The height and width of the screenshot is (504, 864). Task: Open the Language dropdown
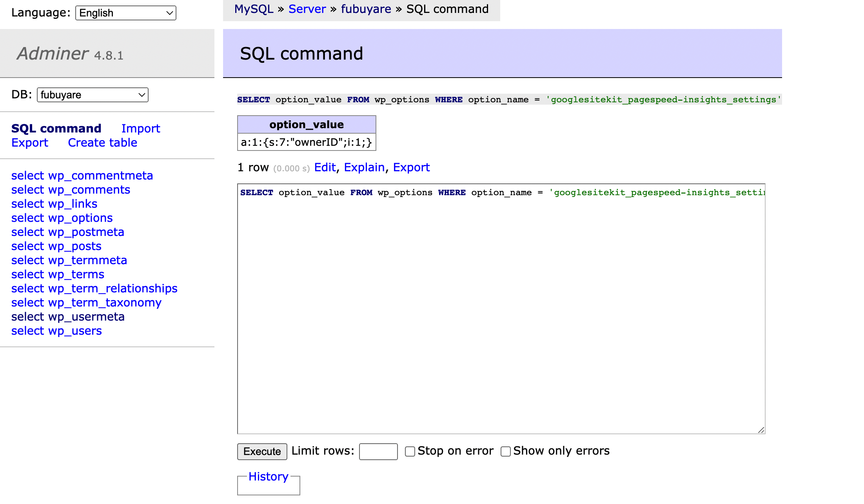125,13
